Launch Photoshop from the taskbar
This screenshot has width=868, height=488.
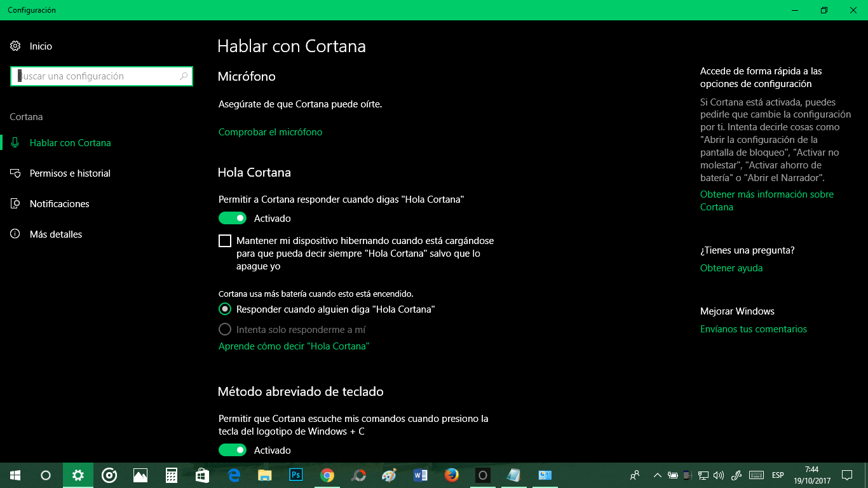296,475
